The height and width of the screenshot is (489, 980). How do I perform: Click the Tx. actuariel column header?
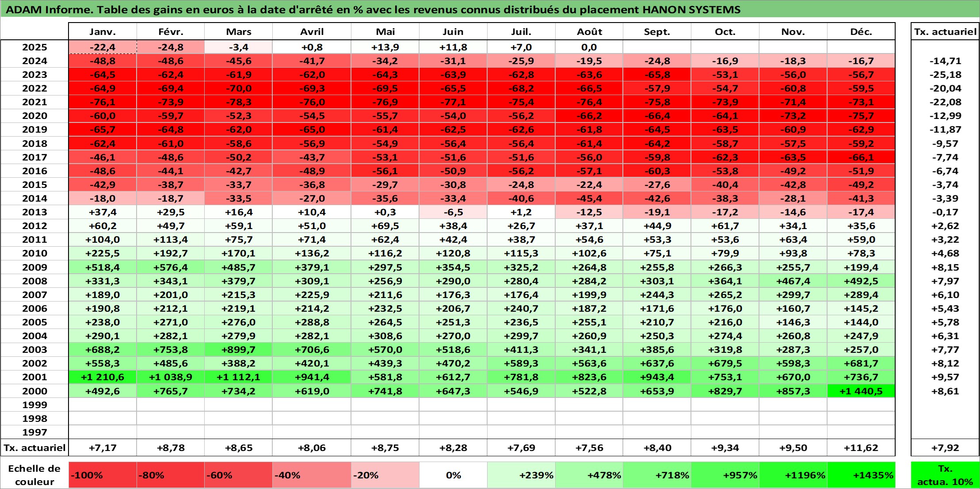(945, 32)
